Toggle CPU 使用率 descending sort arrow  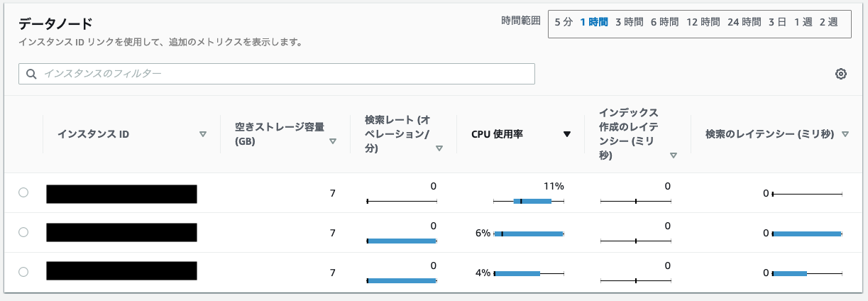(x=567, y=134)
